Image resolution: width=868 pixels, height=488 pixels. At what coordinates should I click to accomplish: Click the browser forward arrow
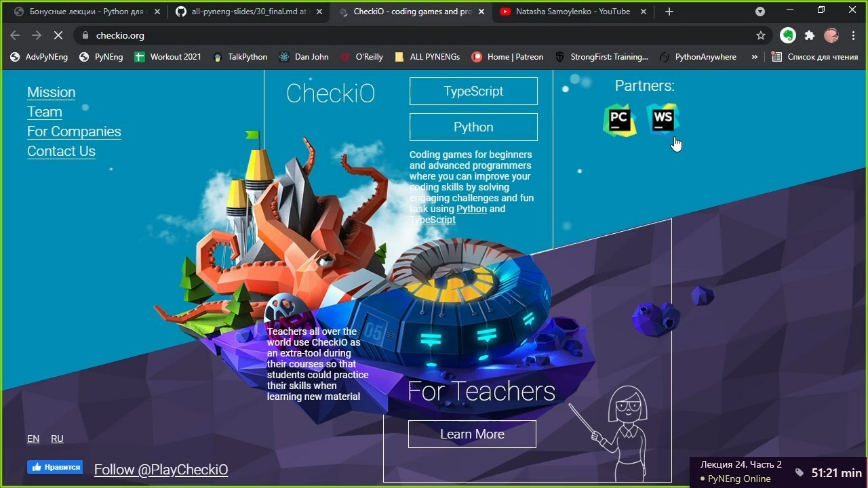coord(37,35)
